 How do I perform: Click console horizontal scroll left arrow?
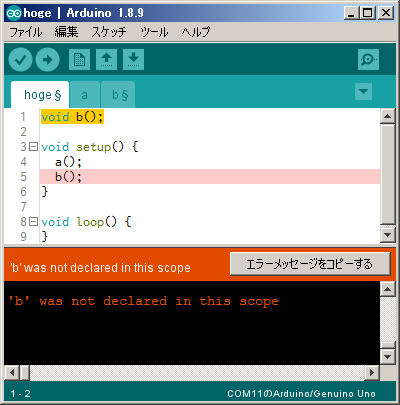[x=12, y=372]
